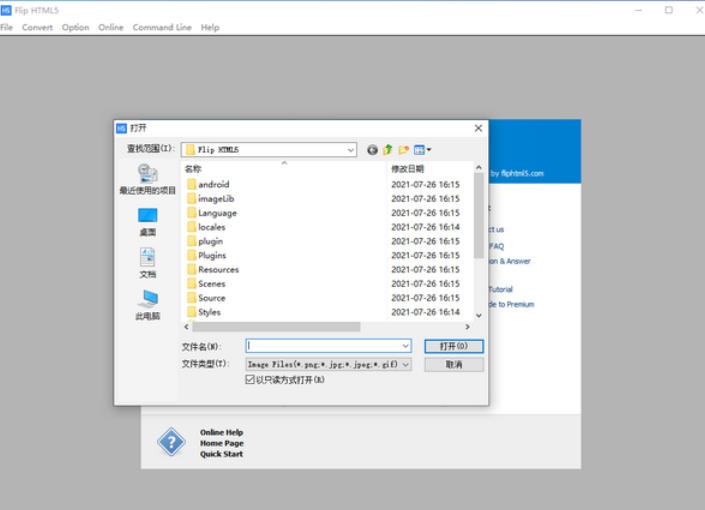Go up one folder level
Screen dimensions: 705x510
click(387, 150)
